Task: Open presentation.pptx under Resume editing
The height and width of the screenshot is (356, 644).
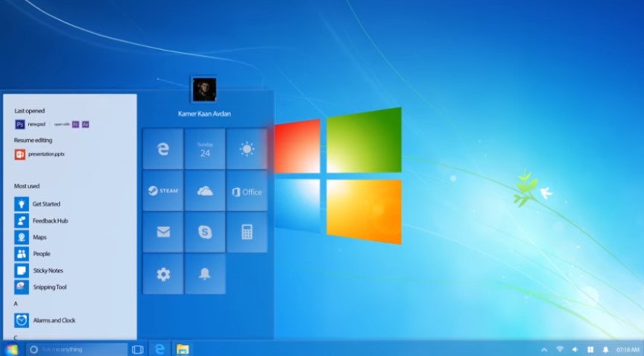Action: (x=45, y=154)
